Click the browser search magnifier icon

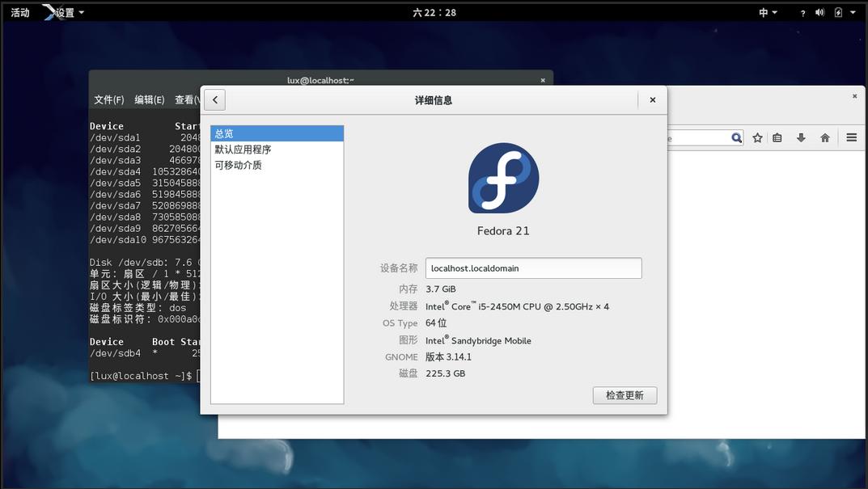[736, 137]
